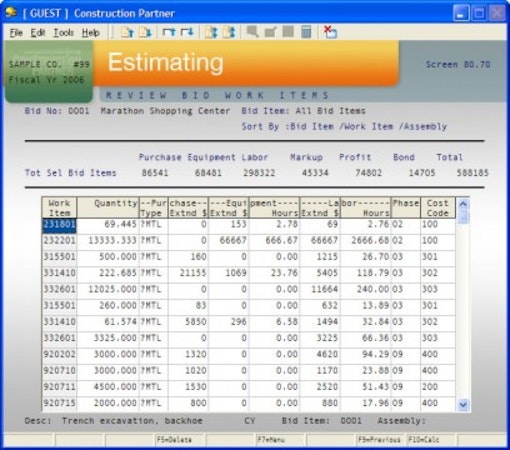Open the calculator toolbar icon
The height and width of the screenshot is (450, 510).
pyautogui.click(x=306, y=32)
